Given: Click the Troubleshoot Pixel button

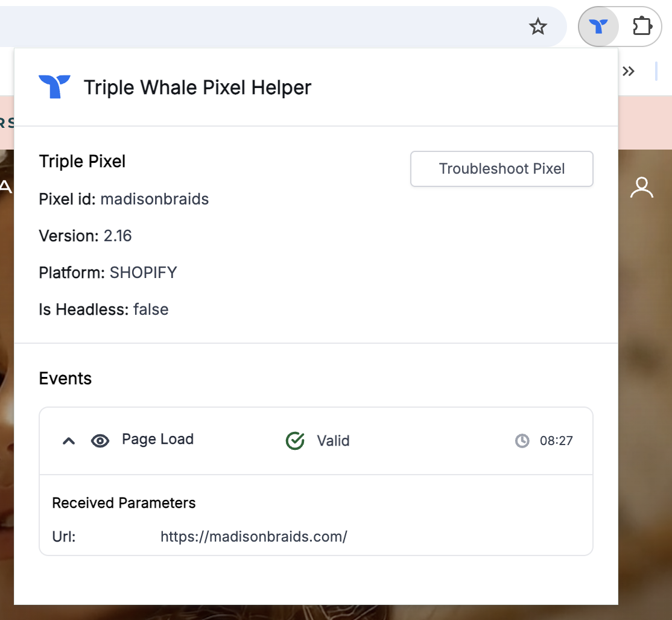Looking at the screenshot, I should pos(501,169).
